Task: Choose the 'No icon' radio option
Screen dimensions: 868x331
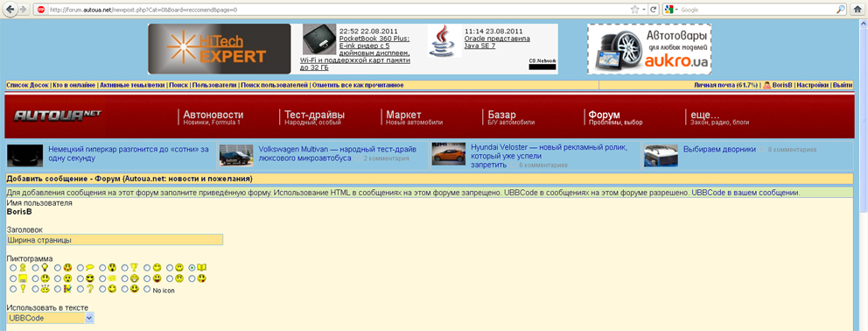Action: click(x=147, y=289)
